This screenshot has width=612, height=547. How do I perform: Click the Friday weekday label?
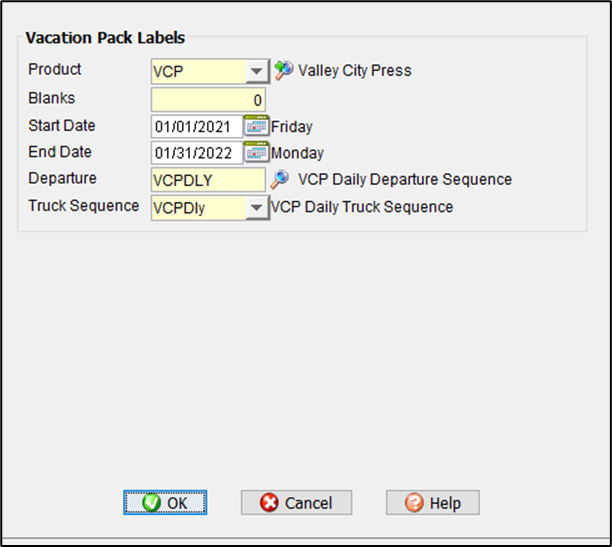pyautogui.click(x=291, y=127)
